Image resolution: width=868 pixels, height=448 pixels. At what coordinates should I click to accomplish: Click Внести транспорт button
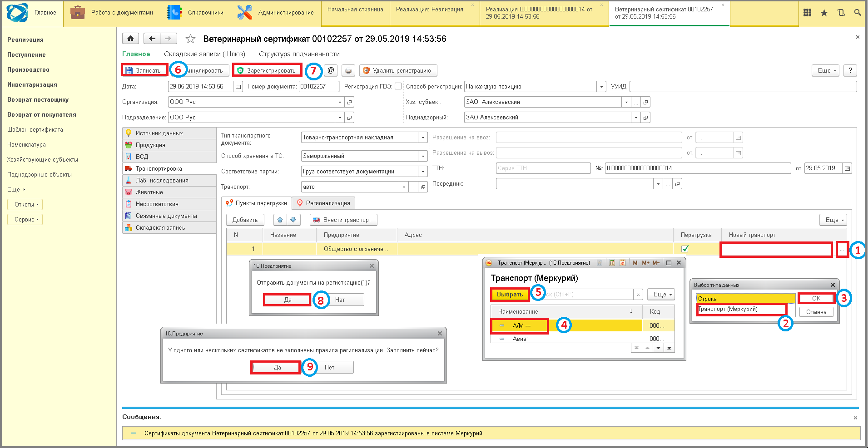point(343,220)
